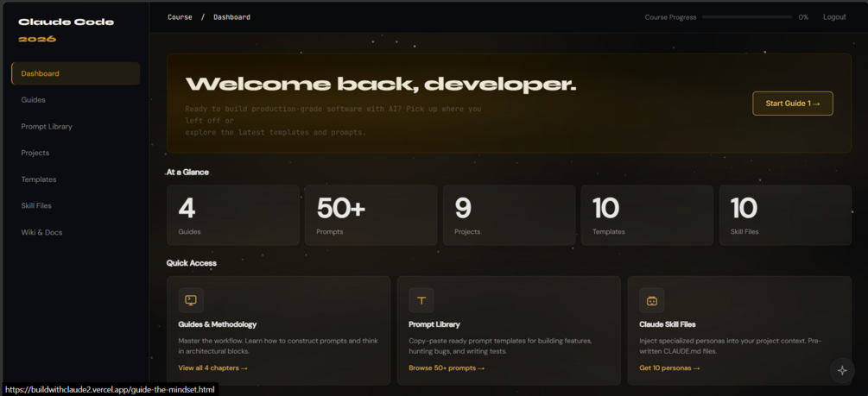Click the Prompt Library card title
This screenshot has height=396, width=868.
click(434, 324)
